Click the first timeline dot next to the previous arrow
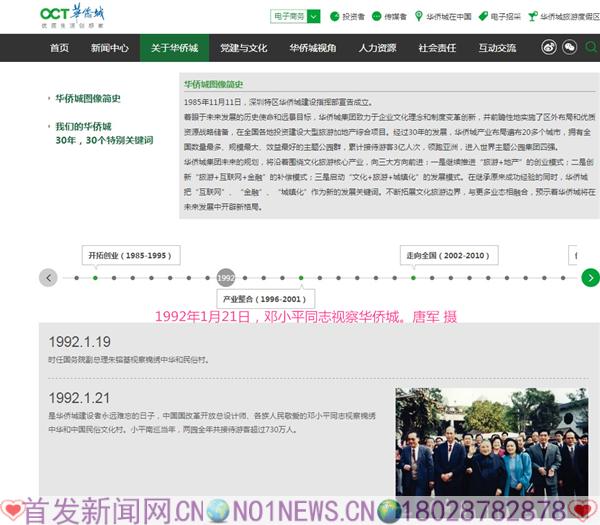The width and height of the screenshot is (600, 525). pyautogui.click(x=77, y=278)
